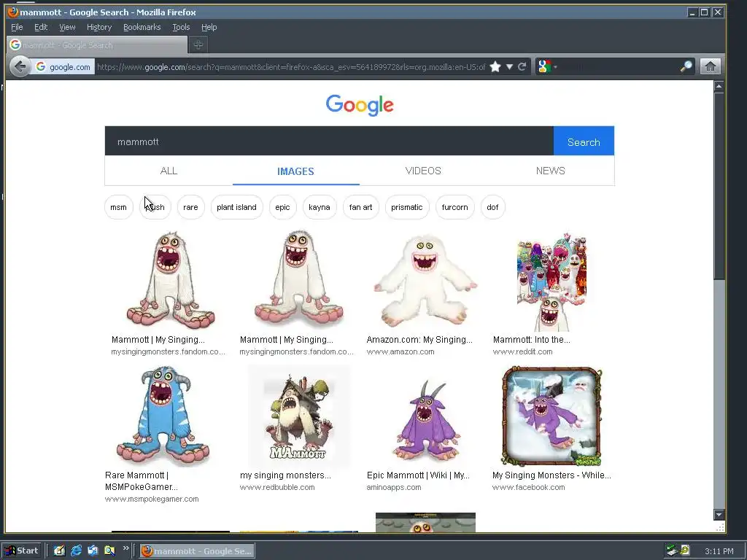Open the Start menu
The width and height of the screenshot is (747, 560).
[x=22, y=551]
